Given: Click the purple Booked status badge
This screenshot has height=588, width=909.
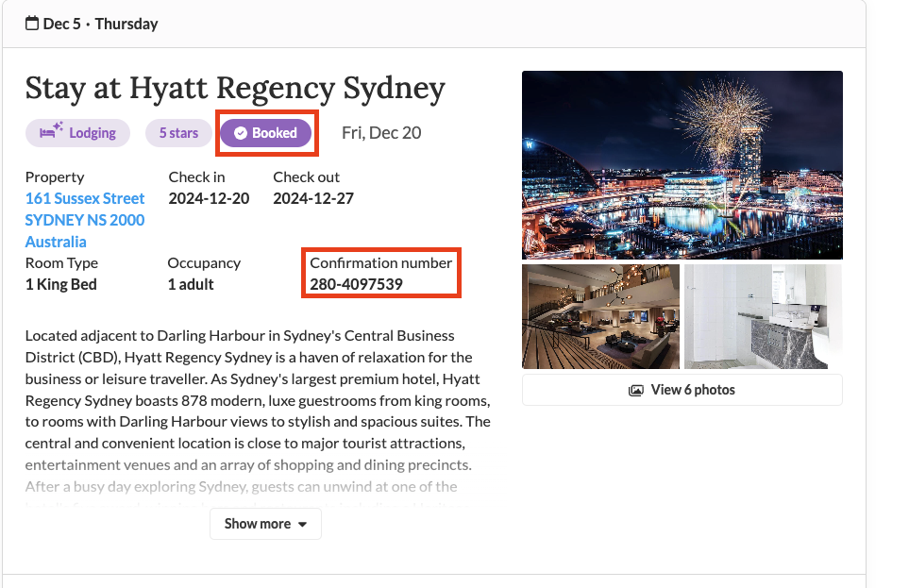Looking at the screenshot, I should [266, 133].
